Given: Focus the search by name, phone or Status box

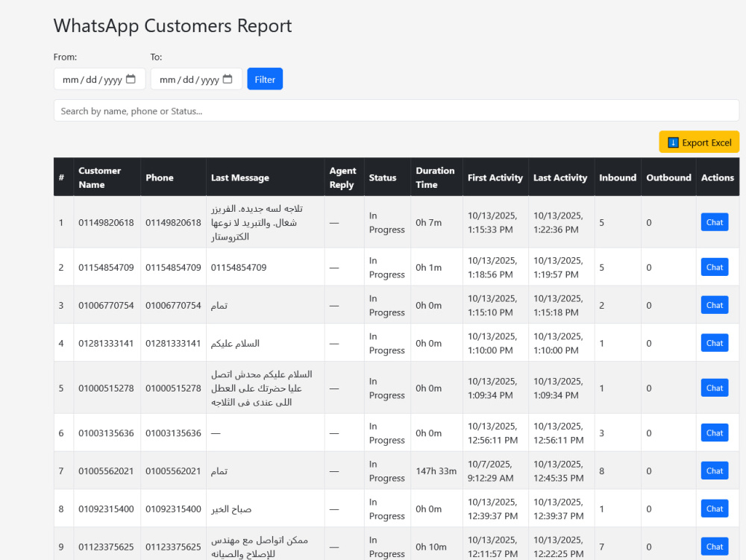Looking at the screenshot, I should coord(396,111).
